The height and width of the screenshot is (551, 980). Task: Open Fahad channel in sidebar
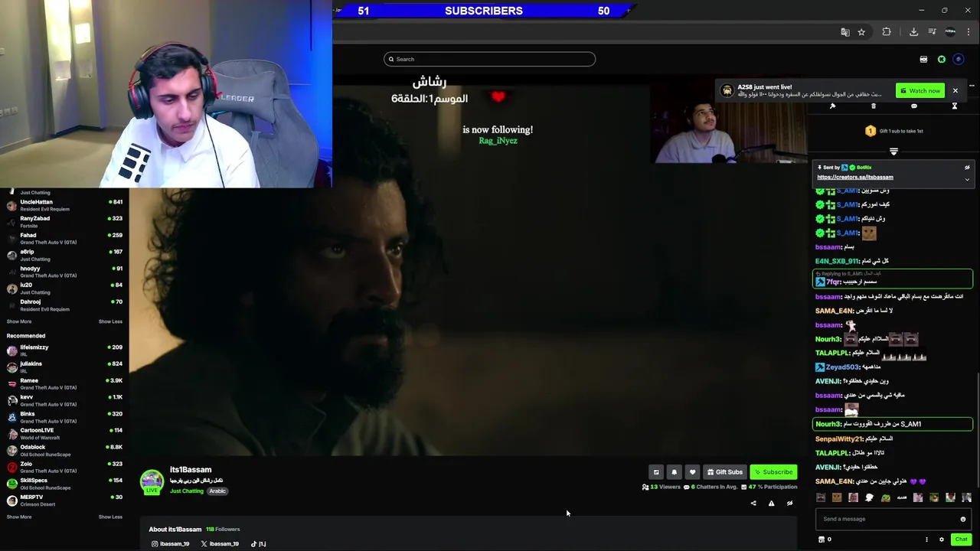(x=64, y=239)
